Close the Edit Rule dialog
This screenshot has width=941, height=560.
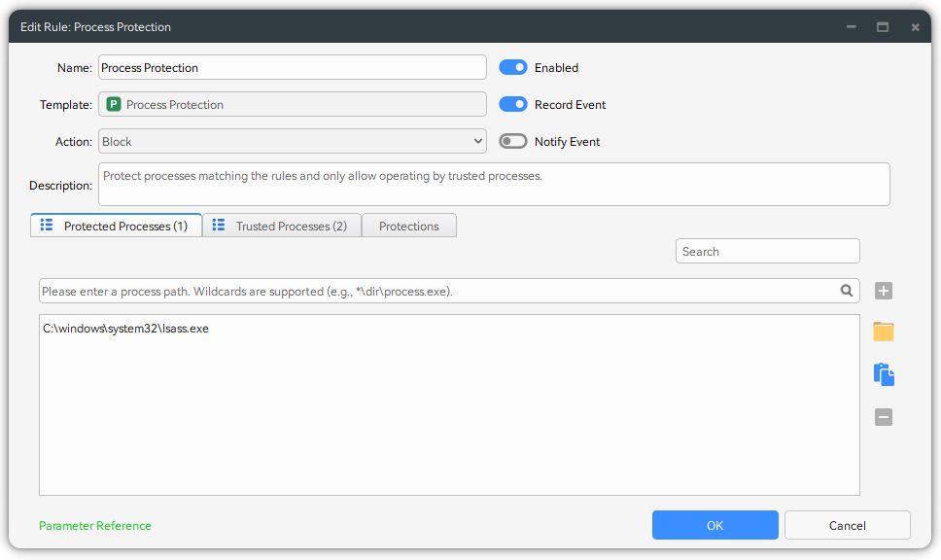tap(915, 27)
